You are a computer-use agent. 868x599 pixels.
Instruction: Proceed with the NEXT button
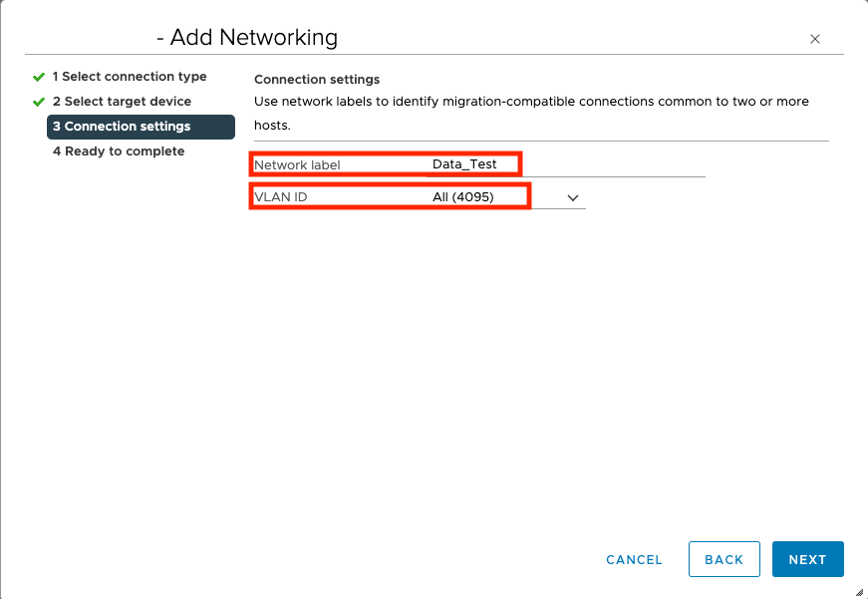(807, 559)
